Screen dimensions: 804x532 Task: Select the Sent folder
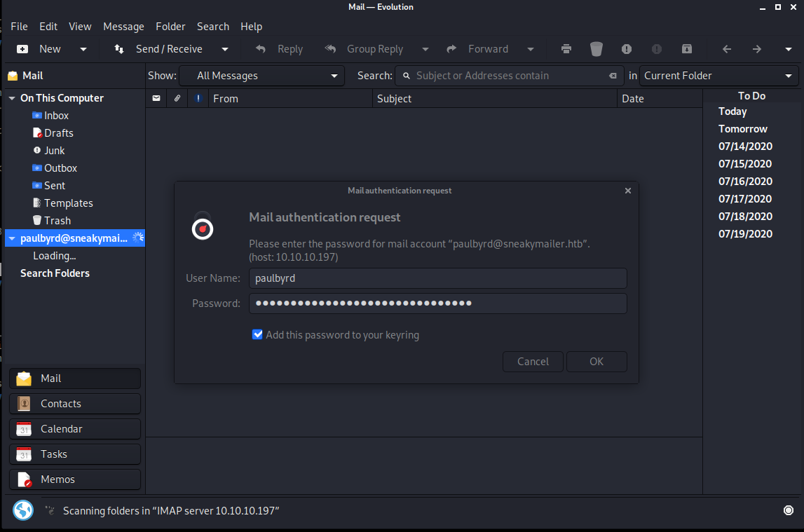pos(55,185)
